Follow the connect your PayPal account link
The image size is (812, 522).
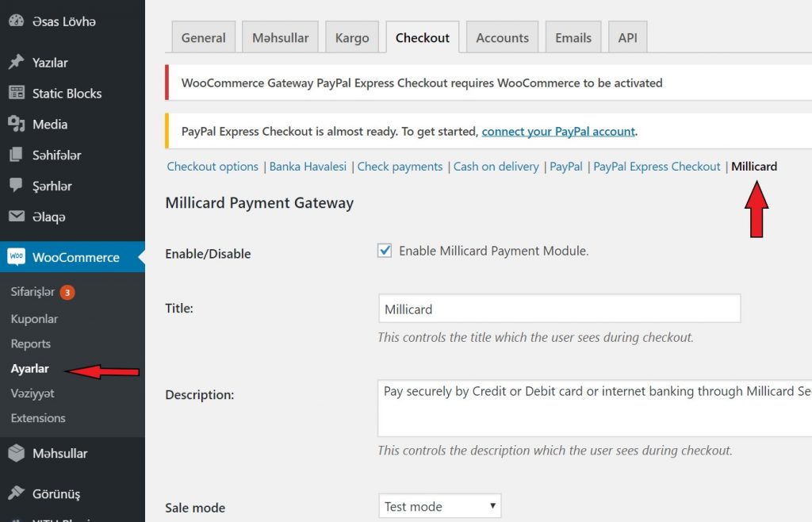click(558, 132)
